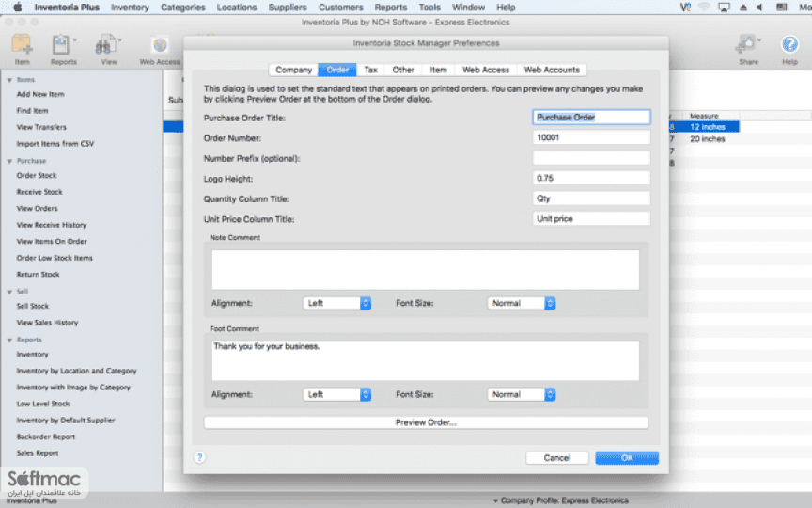Image resolution: width=812 pixels, height=508 pixels.
Task: Open the Inventory menu
Action: 130,8
